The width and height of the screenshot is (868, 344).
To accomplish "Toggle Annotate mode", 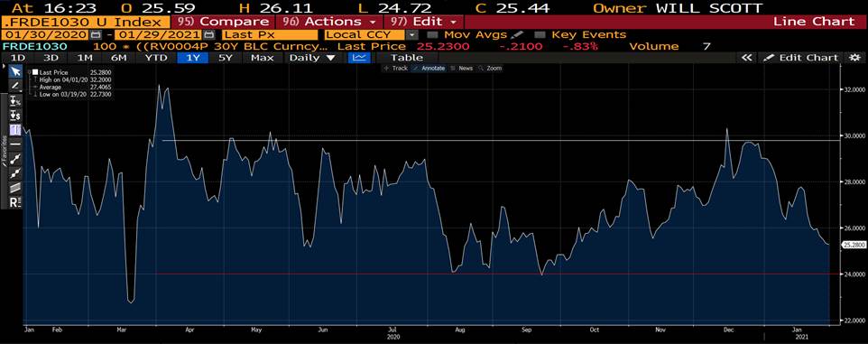I will click(429, 68).
